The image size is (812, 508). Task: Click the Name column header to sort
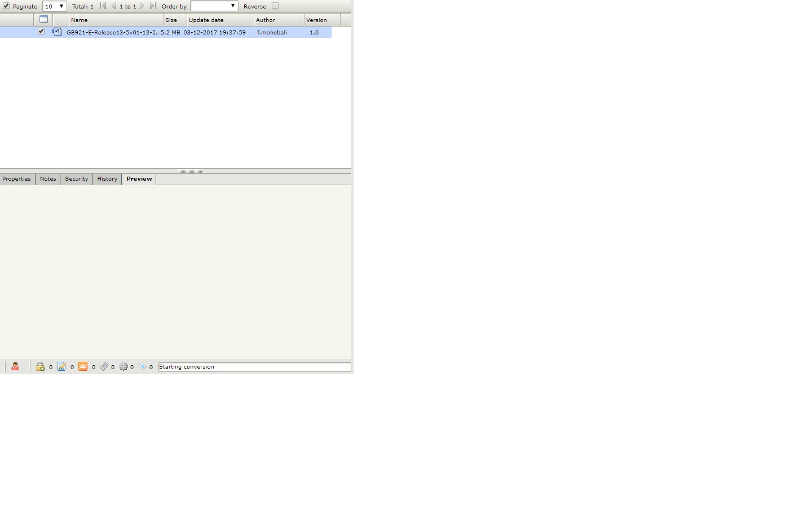(x=80, y=19)
